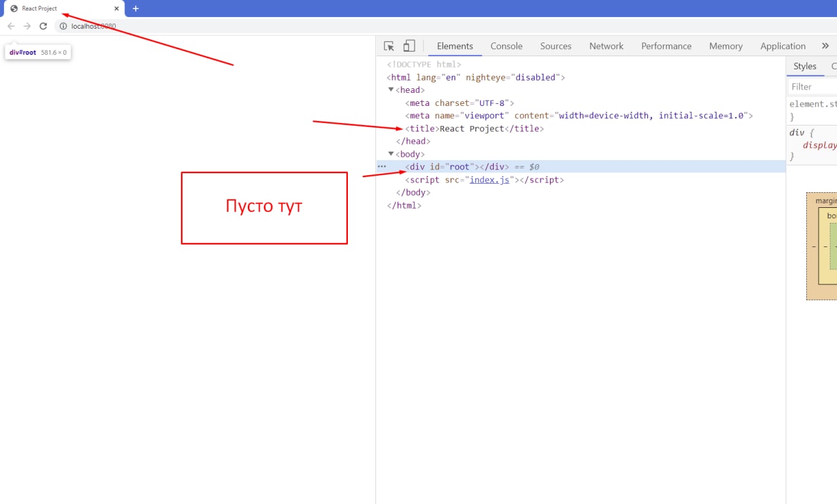Collapse the head element node

pyautogui.click(x=391, y=90)
